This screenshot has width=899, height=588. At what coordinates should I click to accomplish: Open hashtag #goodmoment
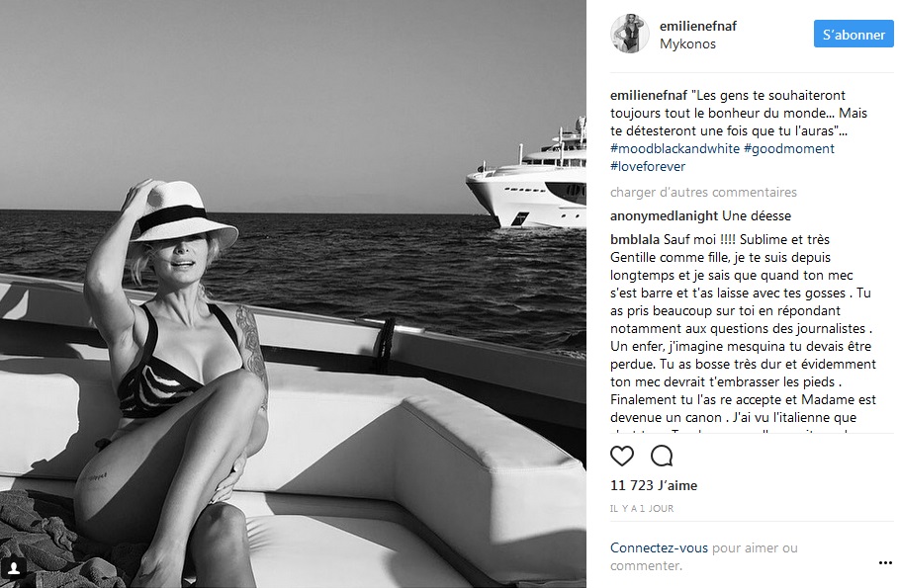(789, 148)
